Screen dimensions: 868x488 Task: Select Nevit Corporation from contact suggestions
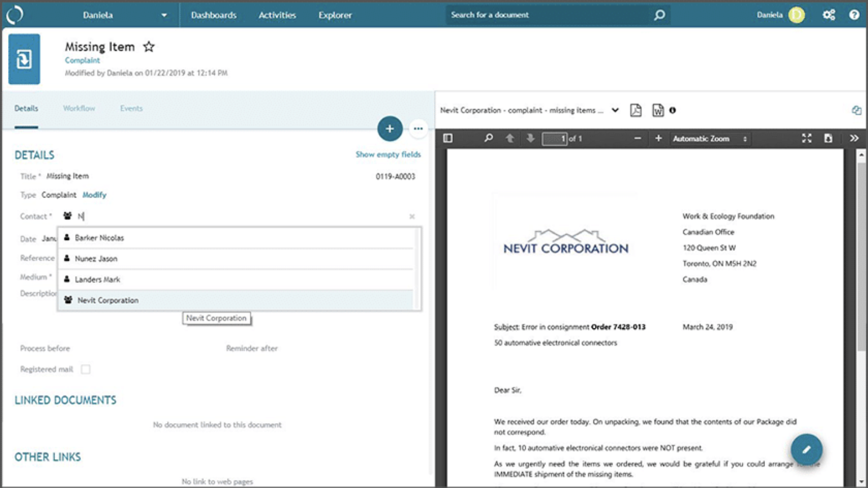(235, 300)
